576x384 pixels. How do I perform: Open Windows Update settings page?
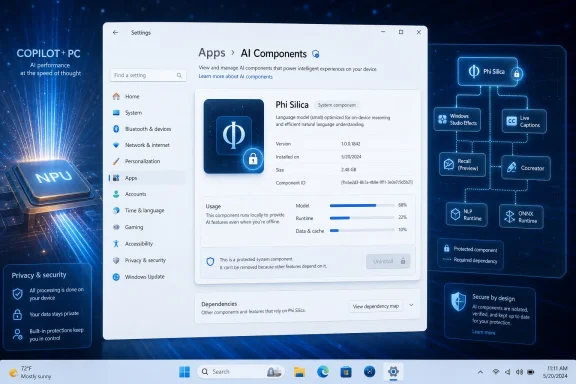point(148,277)
